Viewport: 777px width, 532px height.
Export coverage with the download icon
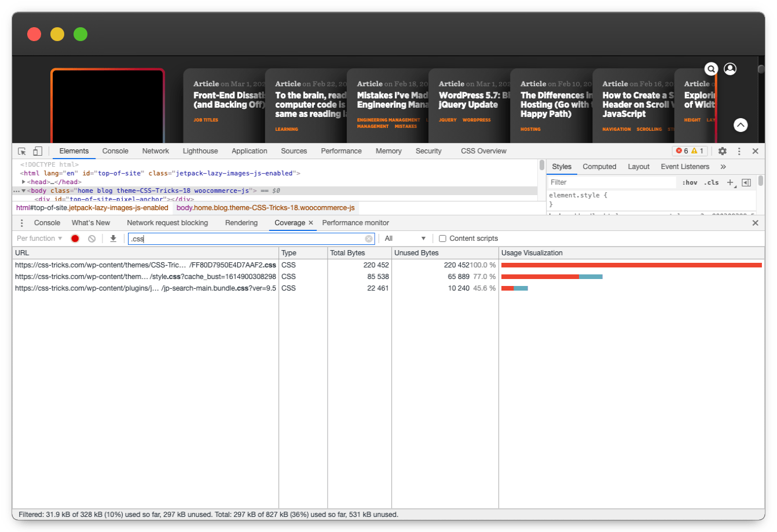(113, 239)
